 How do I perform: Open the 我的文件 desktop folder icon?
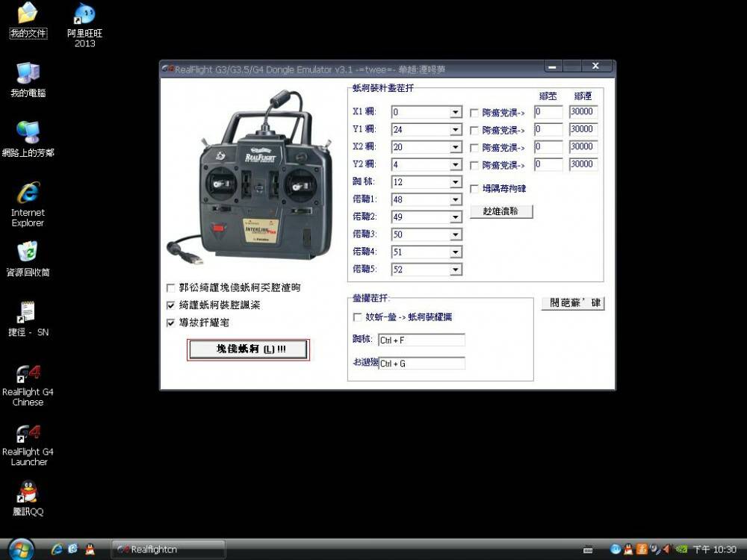28,20
